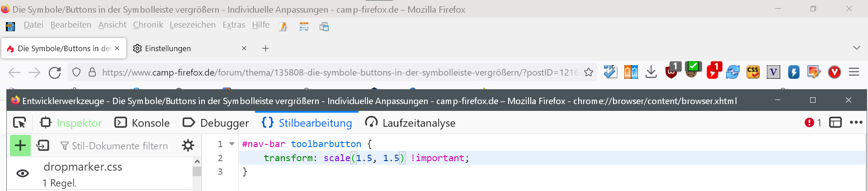Click the red error count indicator
This screenshot has width=868, height=191.
812,123
